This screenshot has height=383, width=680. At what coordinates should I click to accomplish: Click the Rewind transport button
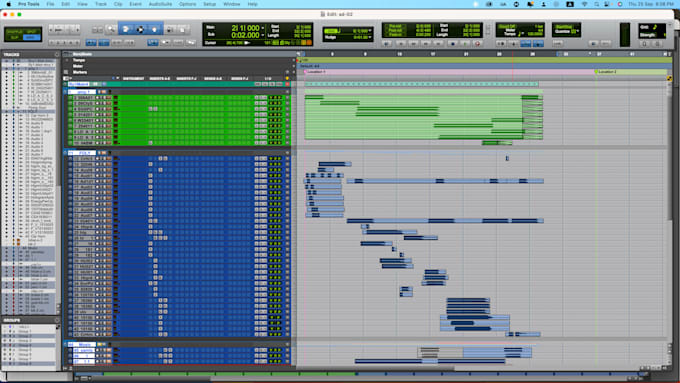413,44
